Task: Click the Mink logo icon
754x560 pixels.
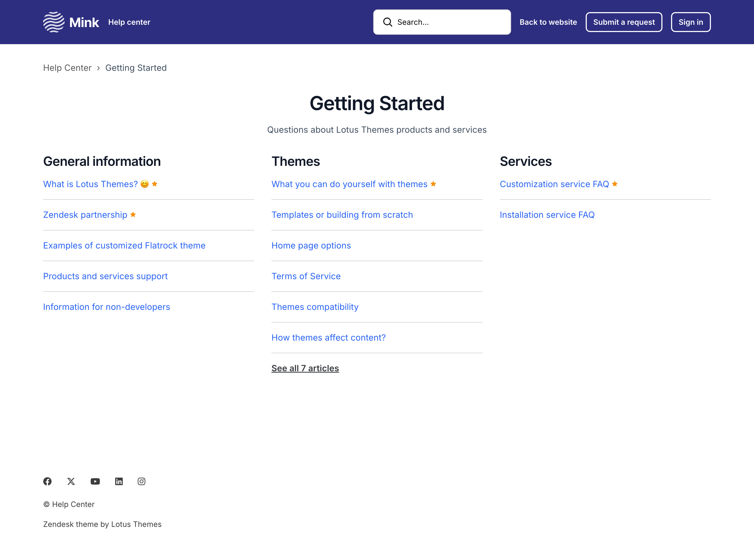Action: pos(54,22)
